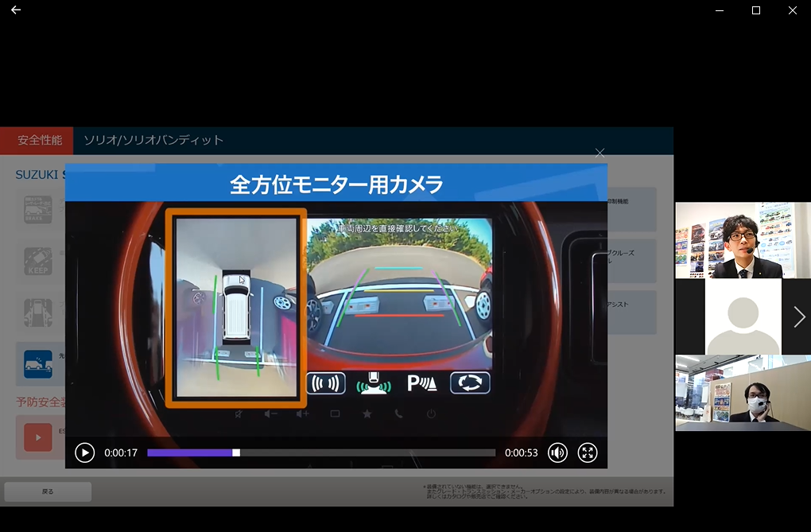Viewport: 811px width, 532px height.
Task: Click the camera view switch arrows icon
Action: tap(470, 383)
